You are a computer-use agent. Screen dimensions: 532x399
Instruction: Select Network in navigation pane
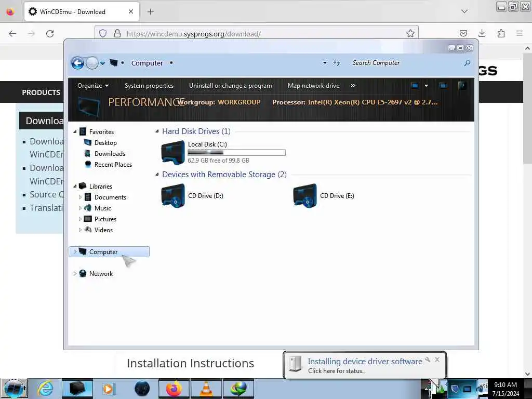tap(101, 273)
